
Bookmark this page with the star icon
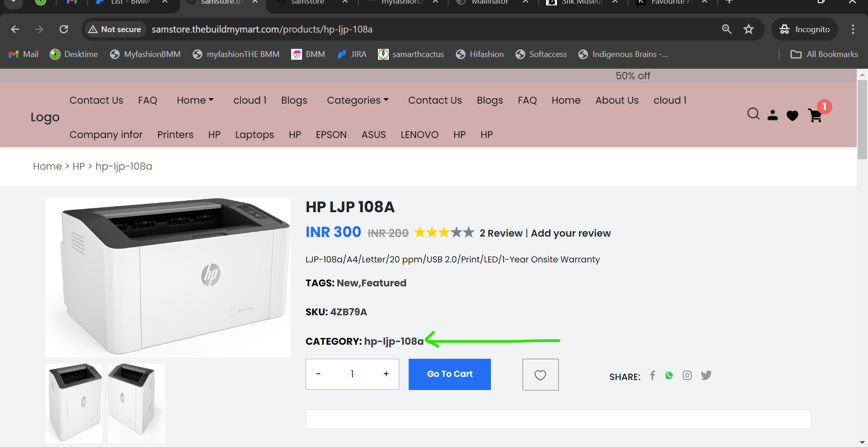click(x=749, y=29)
